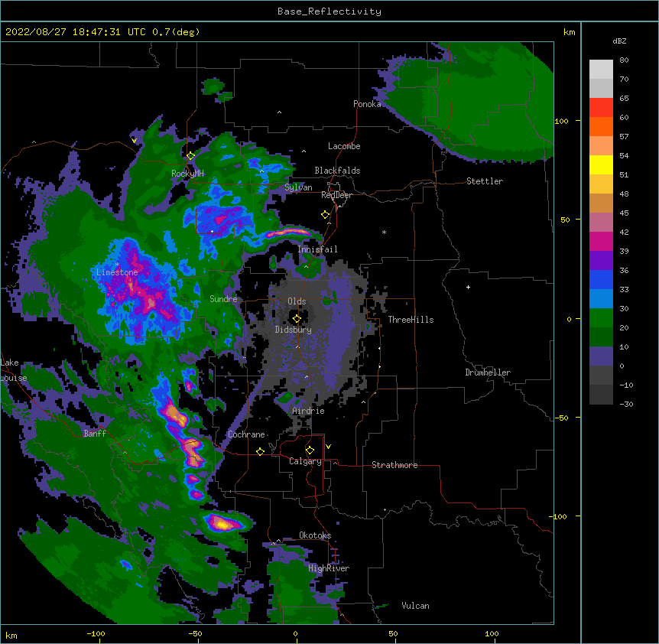Click the yellow 51-54 dBZ legend swatch
This screenshot has height=644, width=659.
click(x=601, y=164)
